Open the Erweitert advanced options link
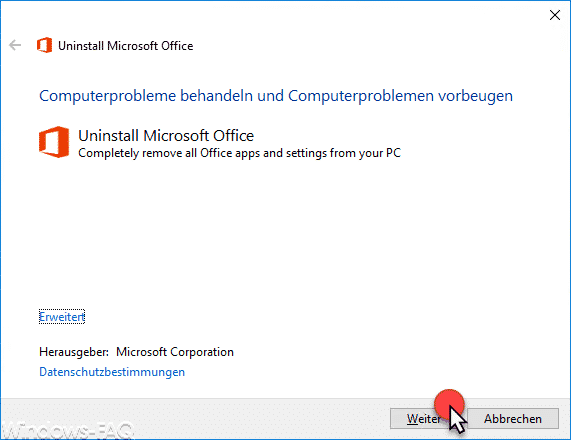Viewport: 571px width, 440px height. tap(62, 317)
